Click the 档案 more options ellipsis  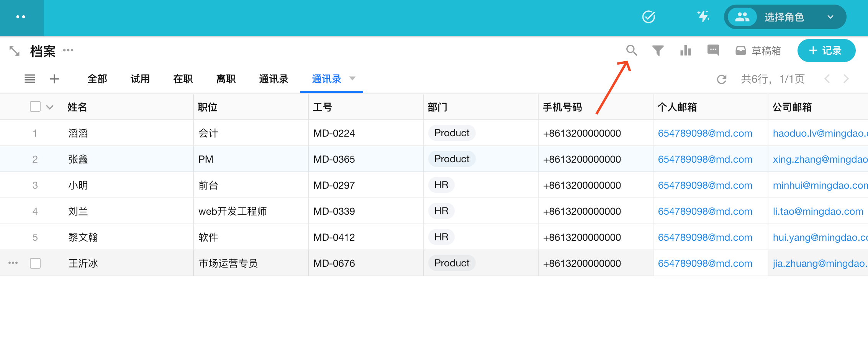click(x=68, y=50)
